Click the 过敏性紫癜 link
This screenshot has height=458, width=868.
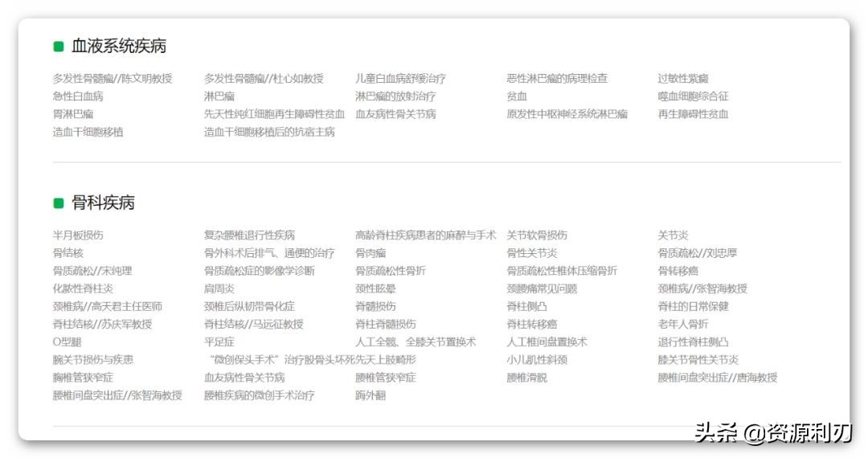pyautogui.click(x=683, y=79)
